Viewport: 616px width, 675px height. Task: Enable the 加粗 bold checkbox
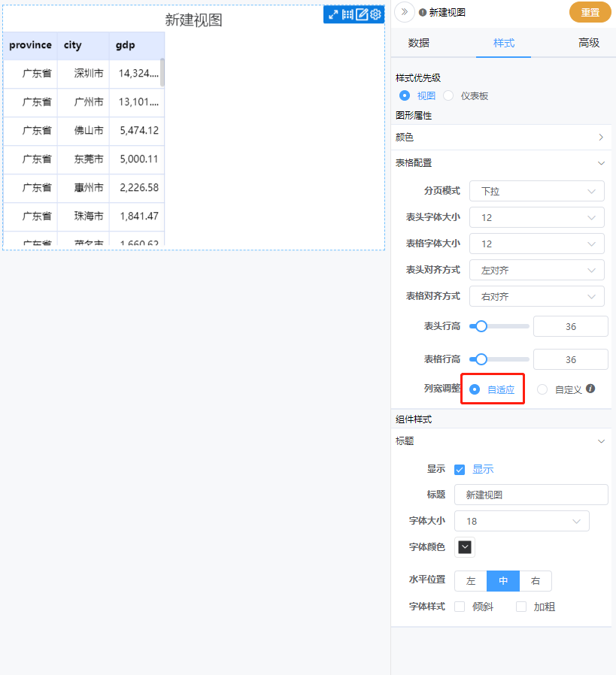[x=522, y=606]
